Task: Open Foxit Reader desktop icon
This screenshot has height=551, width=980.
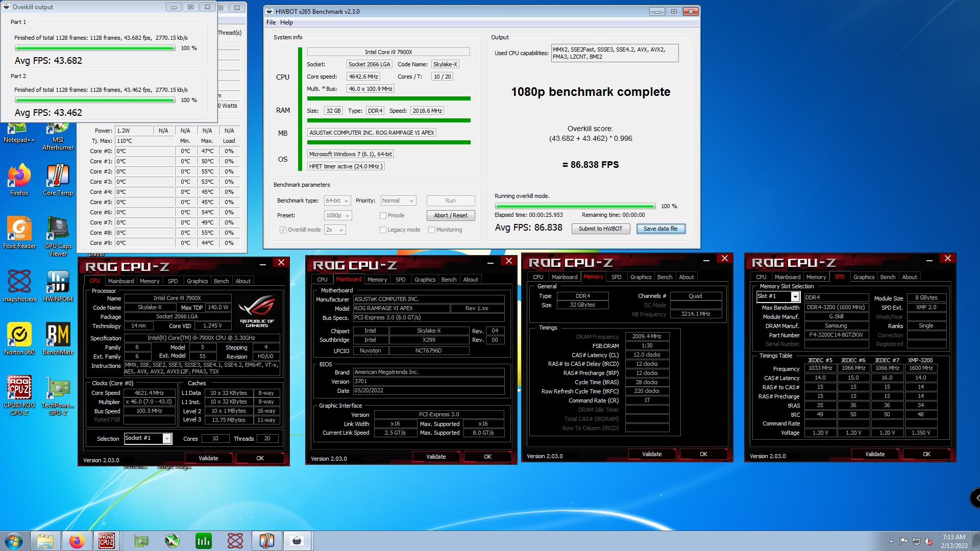Action: [x=19, y=233]
